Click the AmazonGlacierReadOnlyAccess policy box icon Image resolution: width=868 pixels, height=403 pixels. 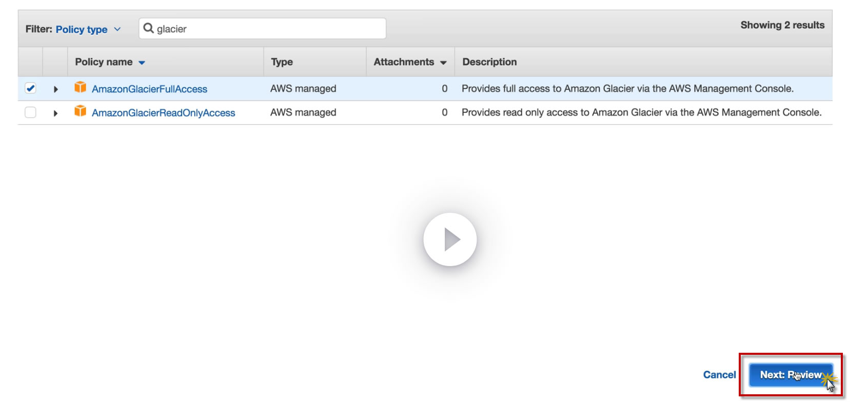click(80, 111)
